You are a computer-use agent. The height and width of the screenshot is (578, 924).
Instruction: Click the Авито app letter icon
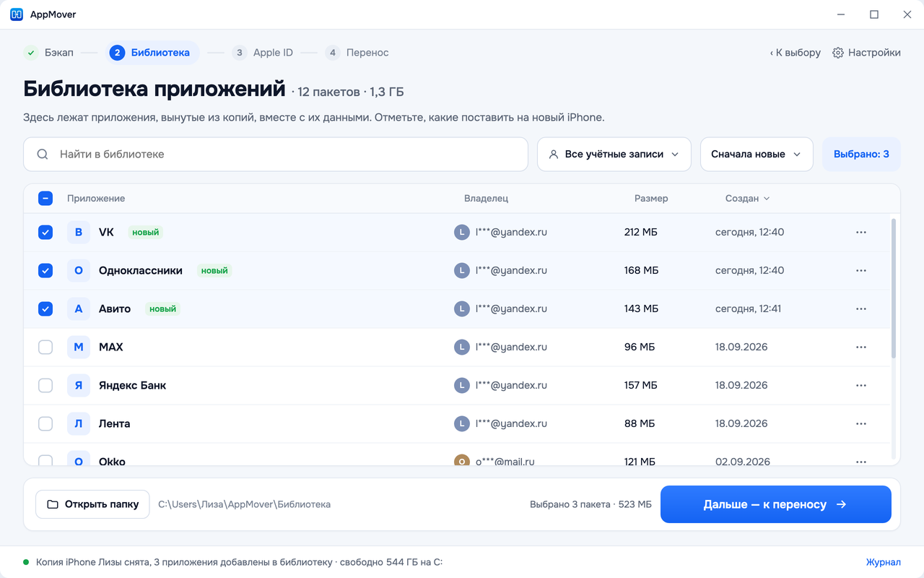pyautogui.click(x=79, y=309)
